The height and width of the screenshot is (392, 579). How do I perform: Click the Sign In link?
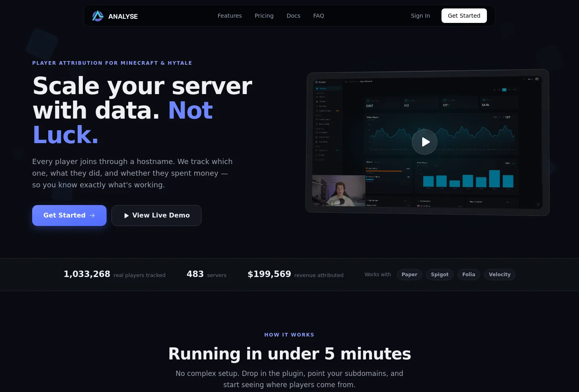click(x=421, y=16)
